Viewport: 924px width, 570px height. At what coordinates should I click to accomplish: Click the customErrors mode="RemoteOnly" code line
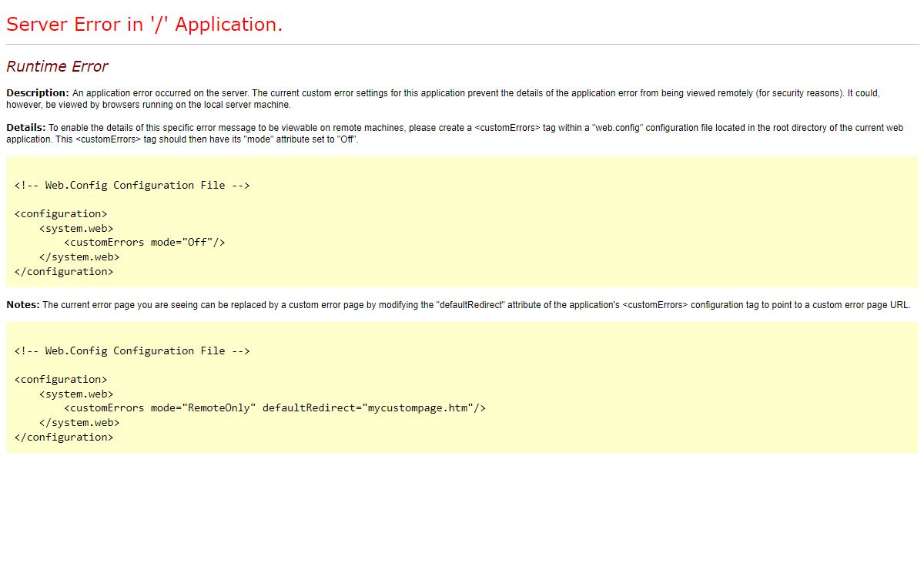click(x=274, y=407)
